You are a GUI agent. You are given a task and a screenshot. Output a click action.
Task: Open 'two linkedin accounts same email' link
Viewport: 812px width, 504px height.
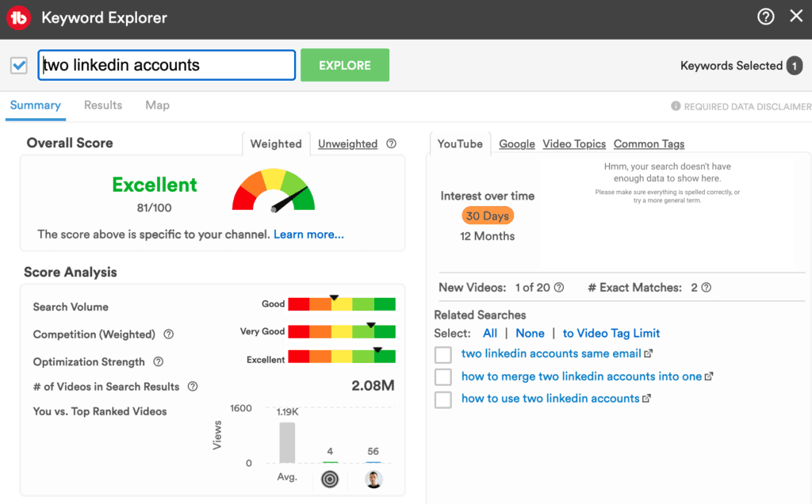click(x=551, y=353)
